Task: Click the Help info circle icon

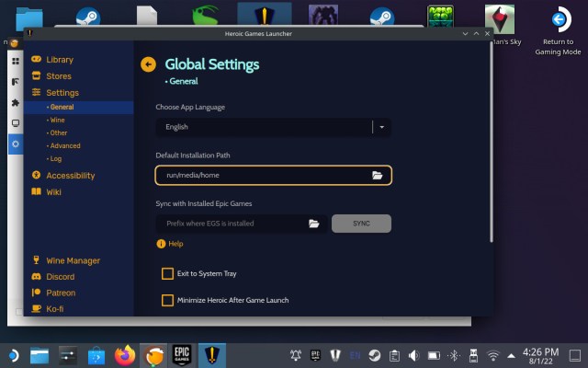Action: point(161,244)
